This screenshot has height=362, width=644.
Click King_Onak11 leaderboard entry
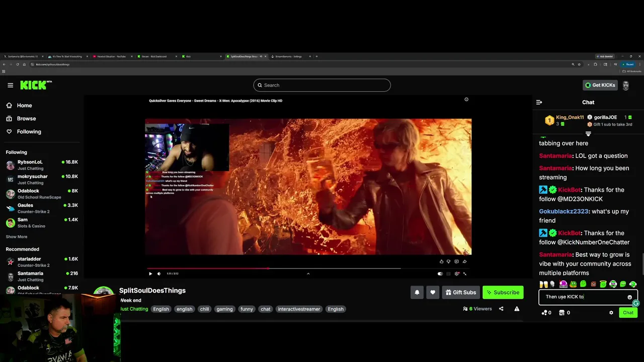pyautogui.click(x=566, y=120)
